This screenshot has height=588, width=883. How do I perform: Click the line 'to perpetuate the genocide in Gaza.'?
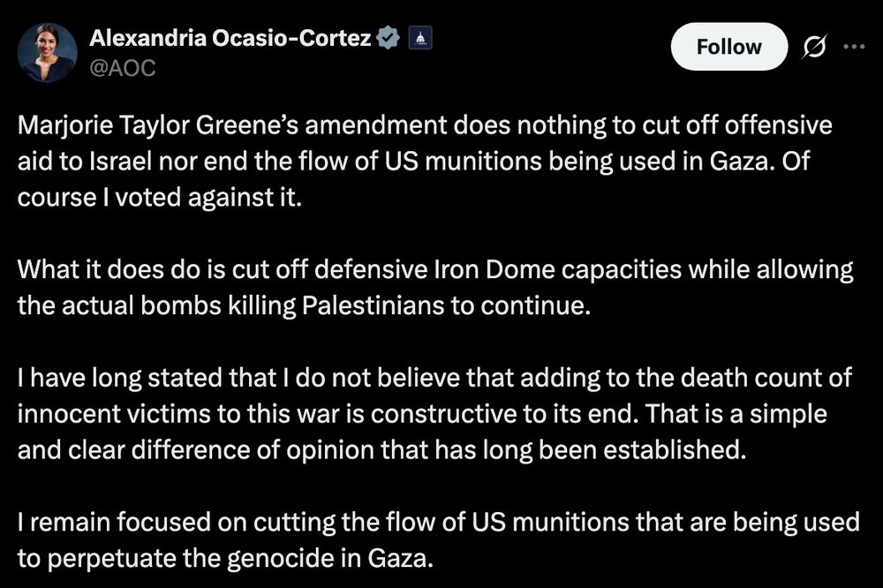tap(226, 558)
